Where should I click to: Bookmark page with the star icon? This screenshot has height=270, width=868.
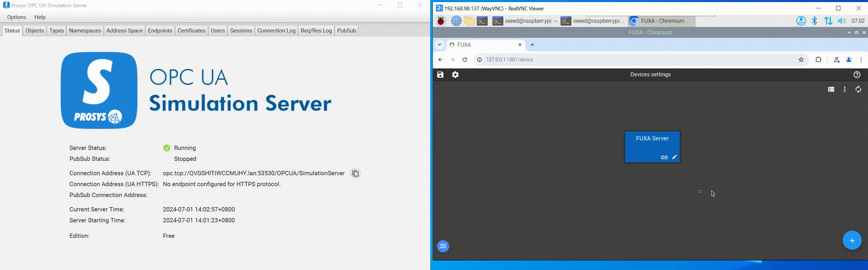click(x=801, y=60)
